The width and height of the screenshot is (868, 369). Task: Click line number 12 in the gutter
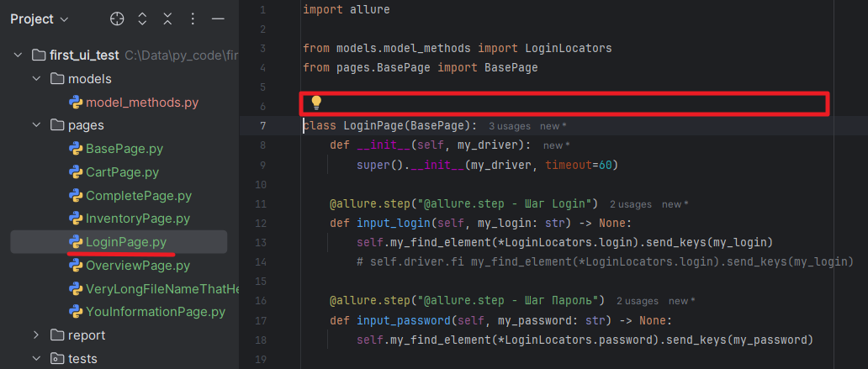pos(260,223)
